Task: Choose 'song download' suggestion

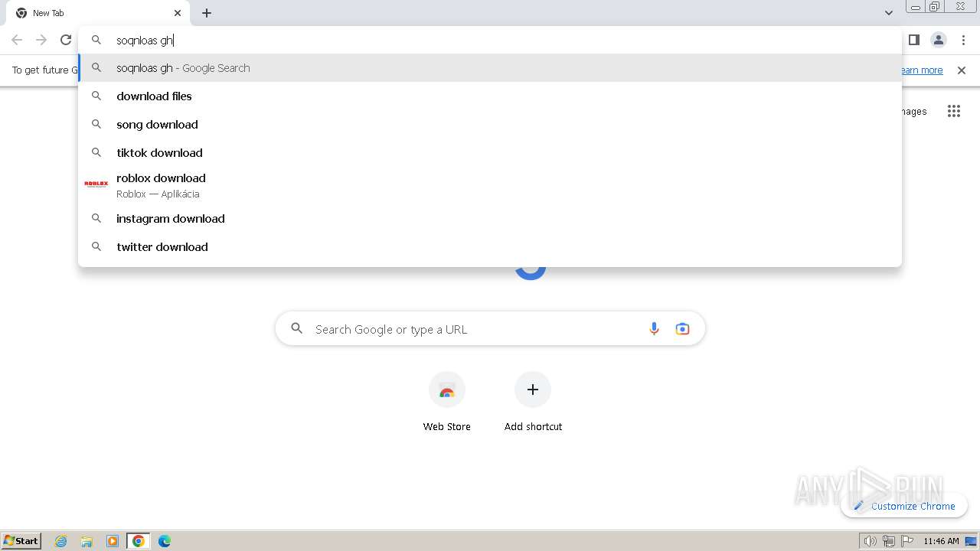Action: click(490, 125)
